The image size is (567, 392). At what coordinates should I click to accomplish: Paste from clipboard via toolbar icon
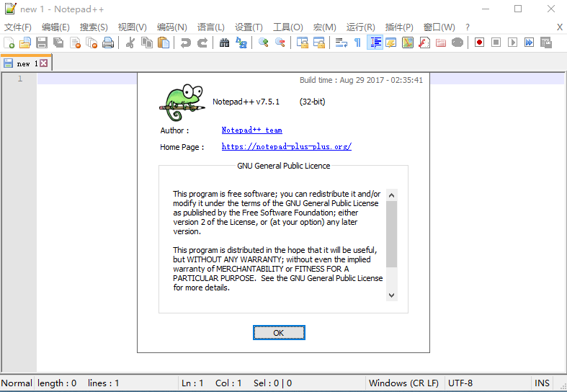pyautogui.click(x=163, y=43)
